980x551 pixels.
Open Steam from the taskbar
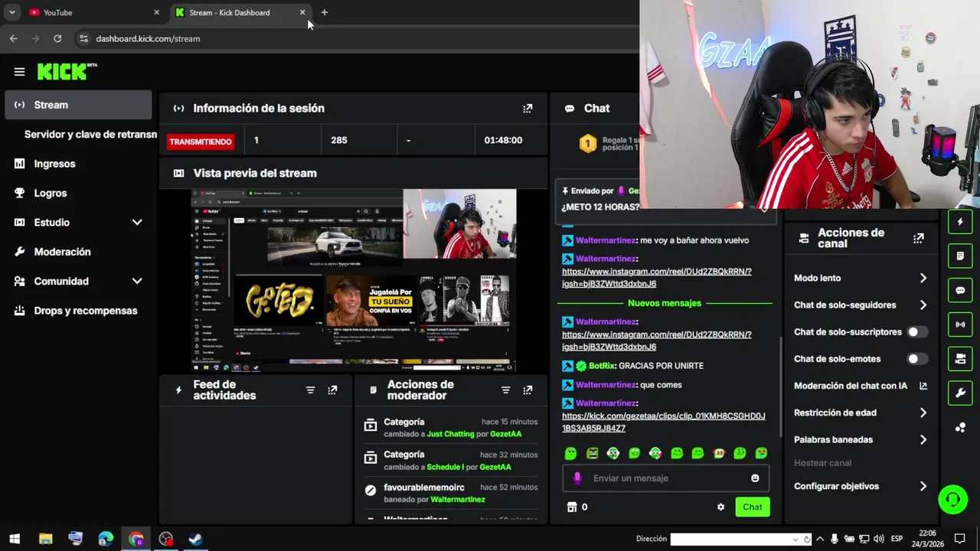click(196, 539)
